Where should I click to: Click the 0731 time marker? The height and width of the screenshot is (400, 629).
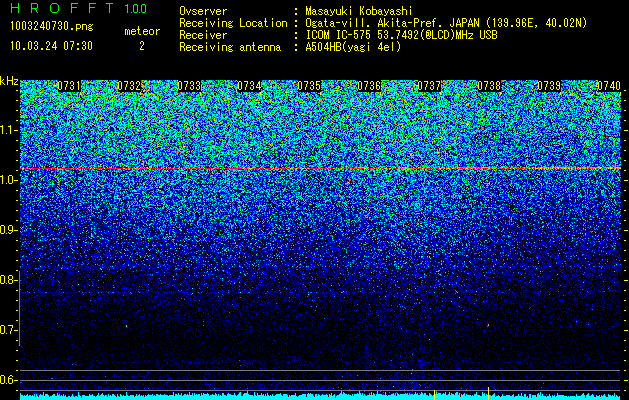click(69, 86)
